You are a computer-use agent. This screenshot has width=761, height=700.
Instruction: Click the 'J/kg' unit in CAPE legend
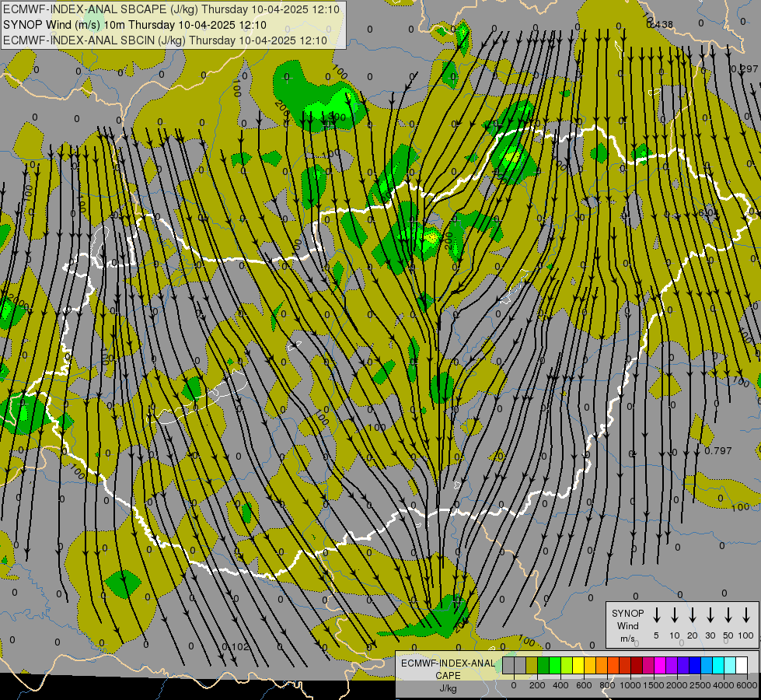pos(448,688)
